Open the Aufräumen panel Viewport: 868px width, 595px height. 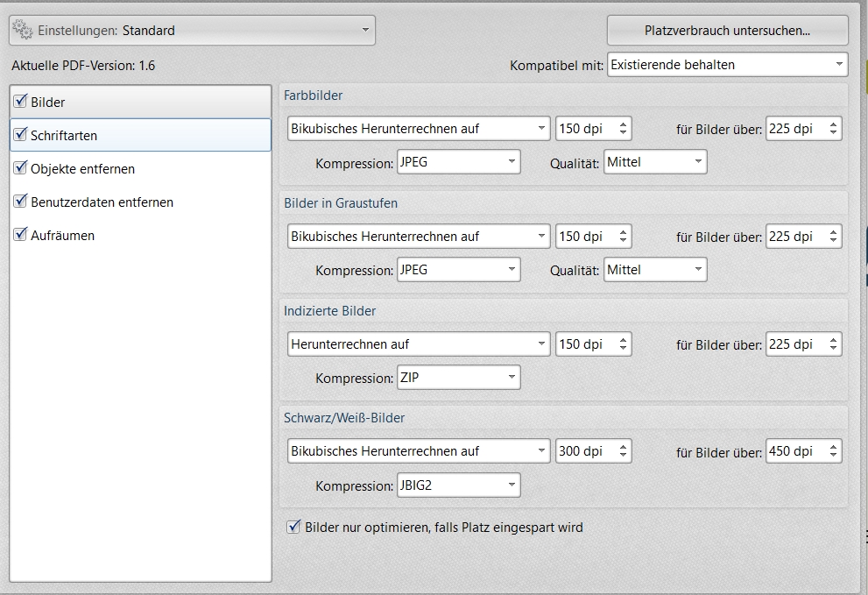[141, 235]
